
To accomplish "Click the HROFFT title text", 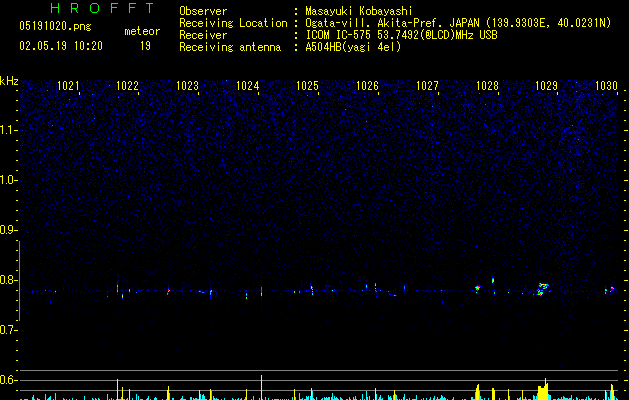I will coord(102,8).
